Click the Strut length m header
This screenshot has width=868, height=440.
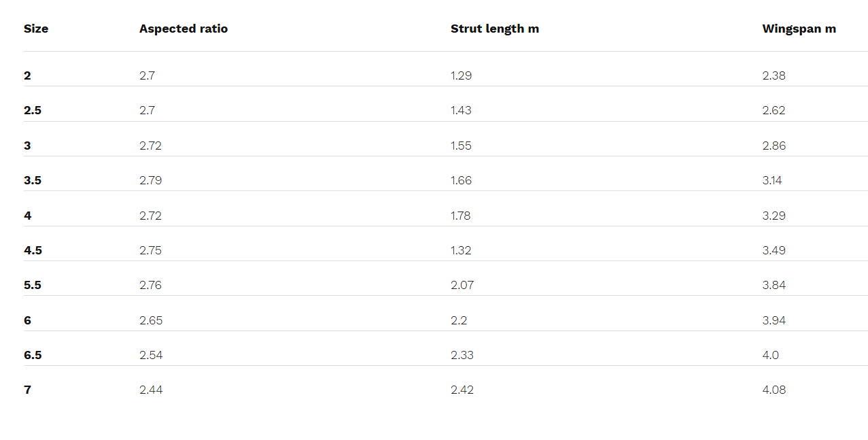494,29
